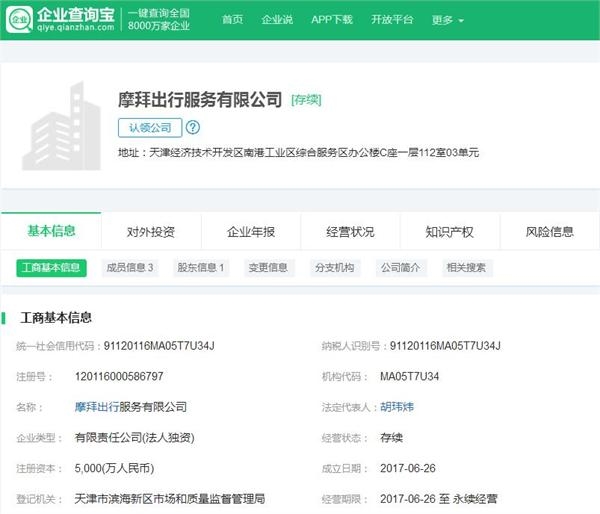Open 开放平台 in the top navigation
Image resolution: width=600 pixels, height=514 pixels.
click(x=392, y=19)
